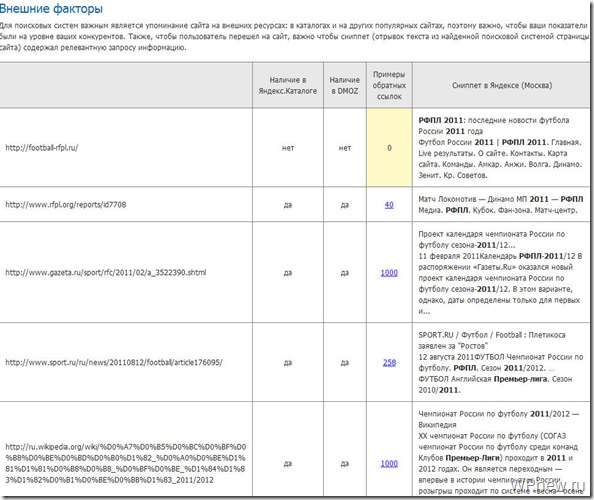Select the gazeta.ru sport article URL
This screenshot has height=500, width=594.
point(106,273)
